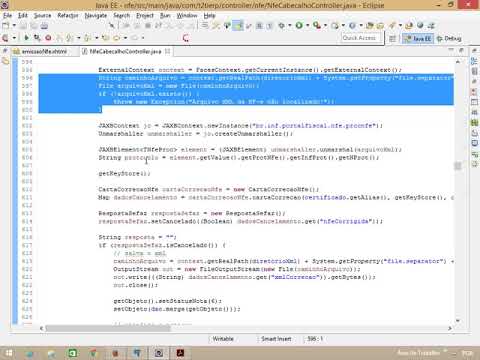Switch to the Java EE perspective
Viewport: 480px width, 360px height.
pos(418,39)
